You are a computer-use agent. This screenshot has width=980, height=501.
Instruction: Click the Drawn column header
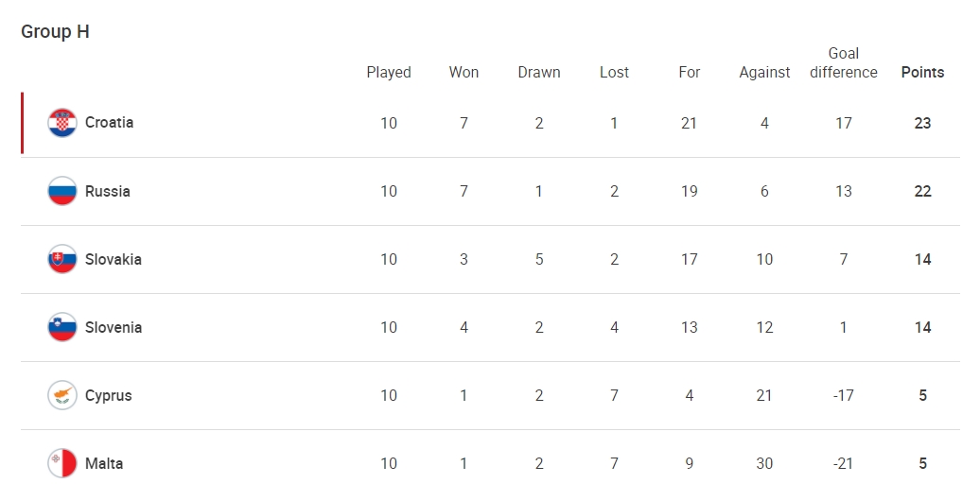click(539, 73)
